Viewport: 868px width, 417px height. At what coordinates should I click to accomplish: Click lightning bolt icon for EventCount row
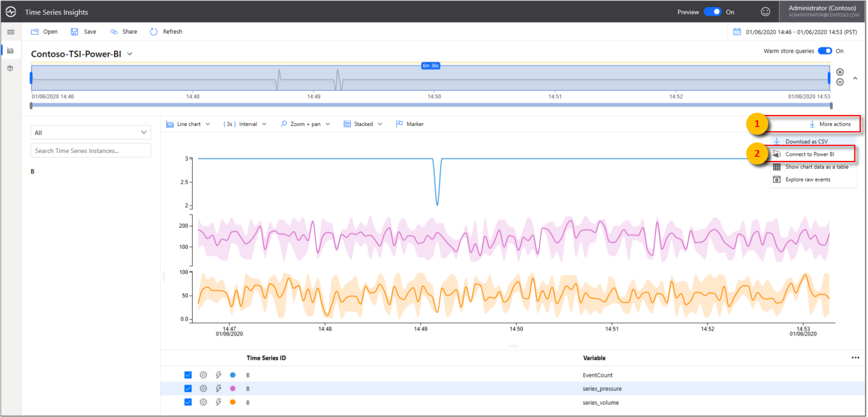coord(218,375)
